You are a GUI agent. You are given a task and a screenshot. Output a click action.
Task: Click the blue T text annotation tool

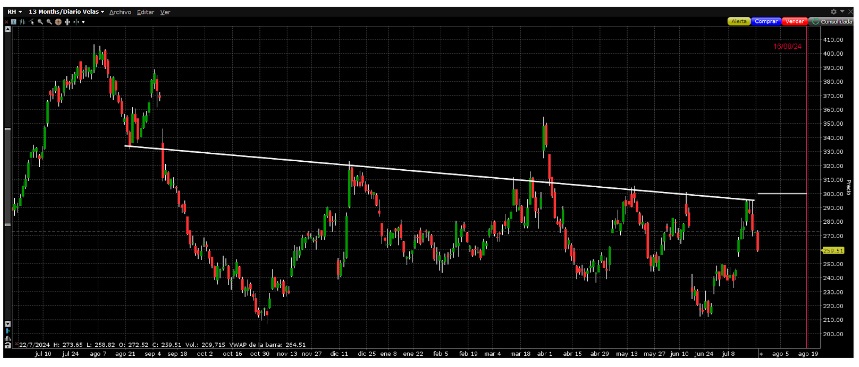coord(14,22)
